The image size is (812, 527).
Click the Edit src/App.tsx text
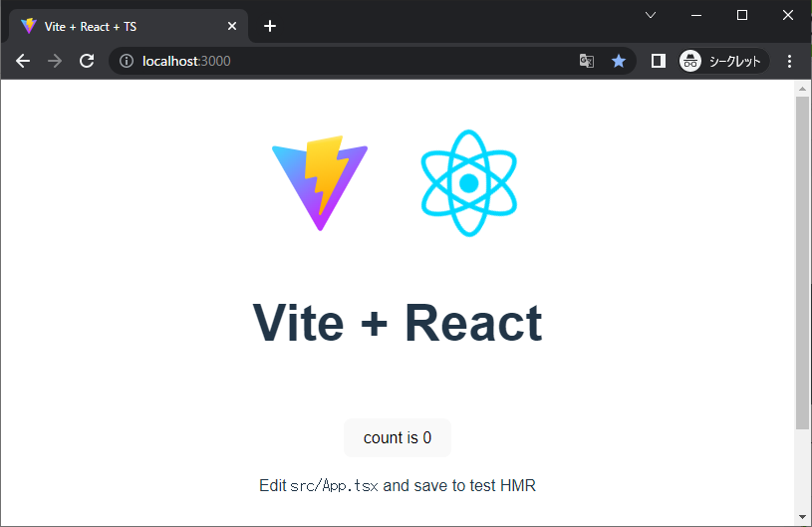pyautogui.click(x=398, y=485)
